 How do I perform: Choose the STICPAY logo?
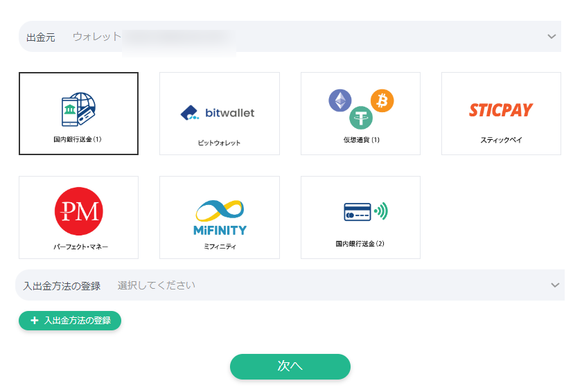coord(500,110)
